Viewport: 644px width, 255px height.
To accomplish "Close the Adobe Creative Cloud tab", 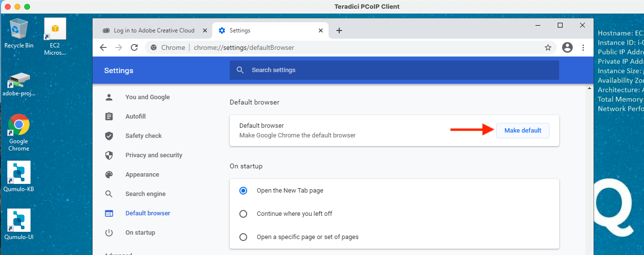I will pyautogui.click(x=204, y=30).
